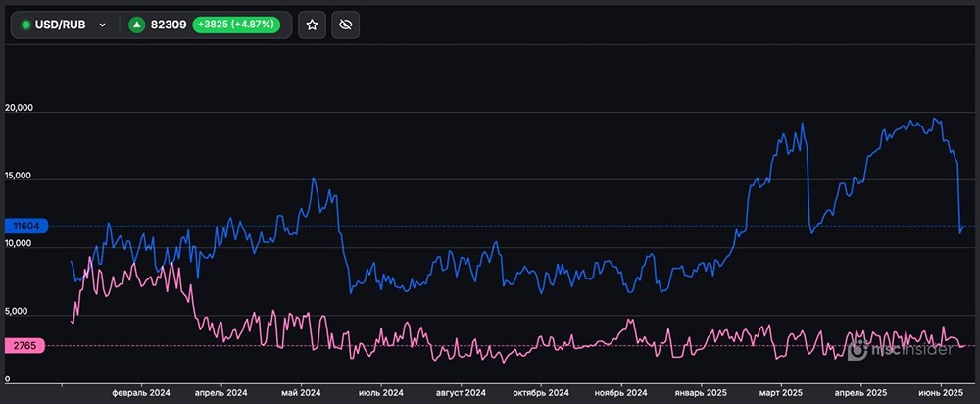980x404 pixels.
Task: Click the март 2025 date label
Action: coord(781,392)
